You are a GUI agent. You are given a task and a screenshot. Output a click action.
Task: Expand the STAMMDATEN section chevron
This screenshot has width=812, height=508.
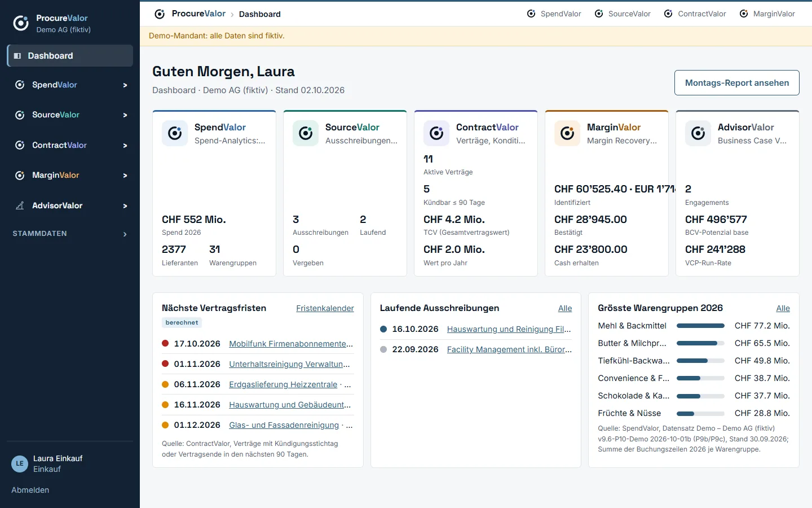coord(125,234)
